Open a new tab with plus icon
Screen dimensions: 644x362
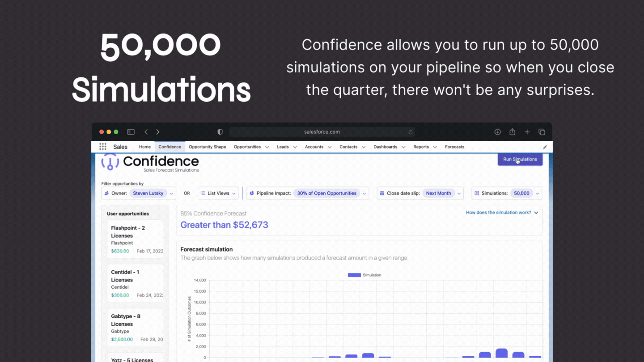(x=527, y=132)
